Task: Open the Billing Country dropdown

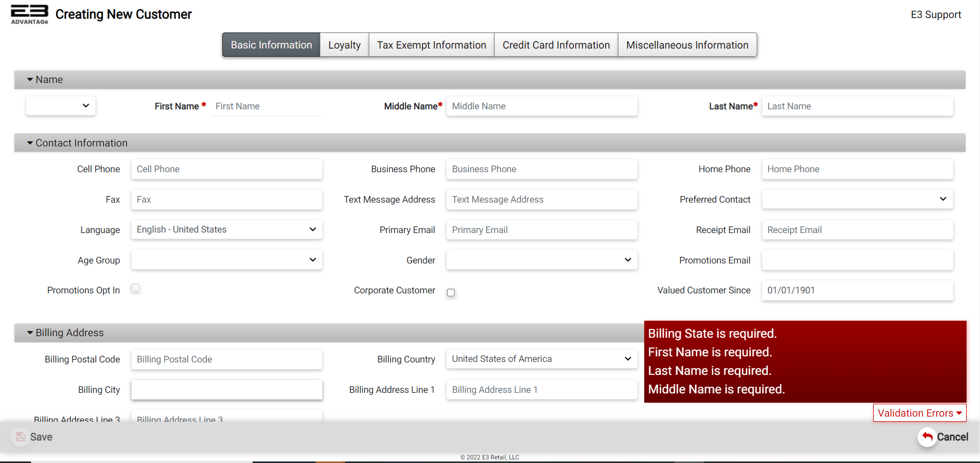Action: click(x=542, y=359)
